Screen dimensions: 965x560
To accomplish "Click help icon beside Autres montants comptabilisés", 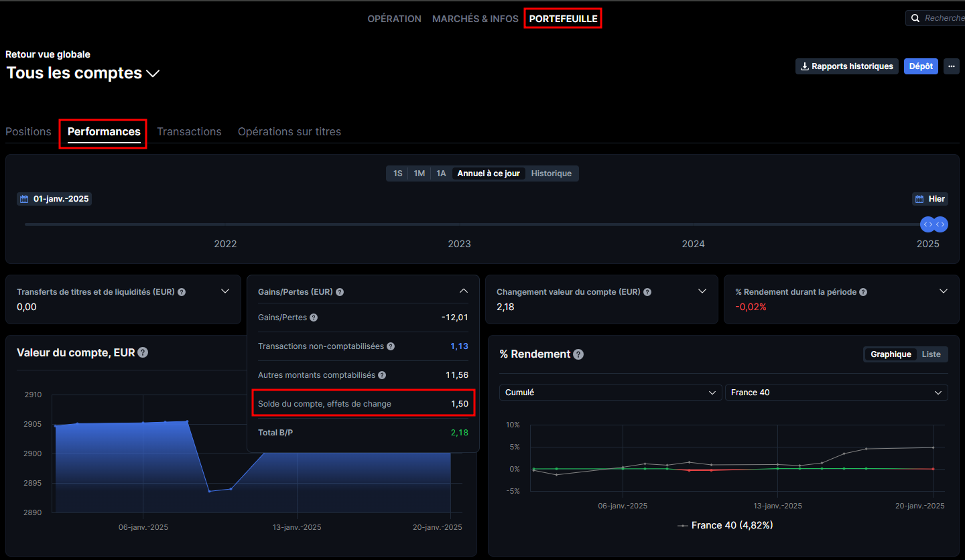I will pyautogui.click(x=382, y=375).
